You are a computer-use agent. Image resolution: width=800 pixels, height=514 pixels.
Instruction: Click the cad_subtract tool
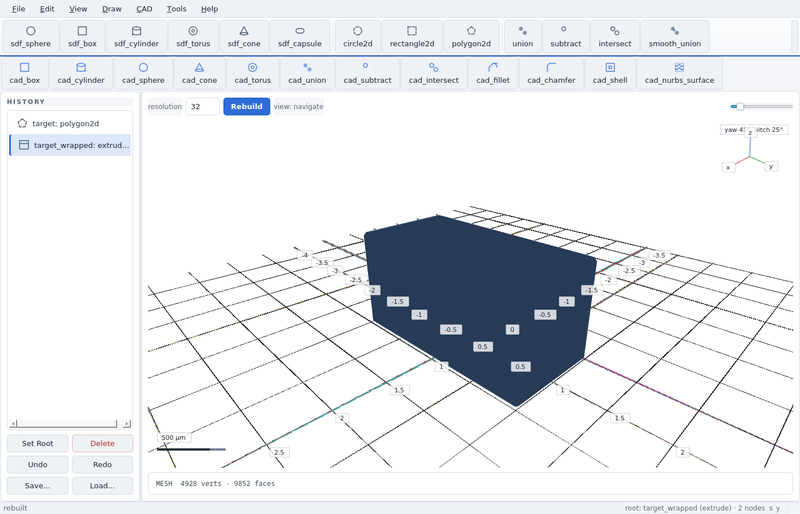click(367, 74)
